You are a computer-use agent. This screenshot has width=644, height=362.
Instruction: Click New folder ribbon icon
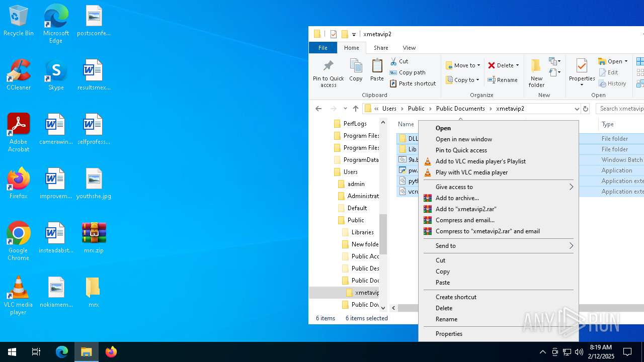pos(536,73)
